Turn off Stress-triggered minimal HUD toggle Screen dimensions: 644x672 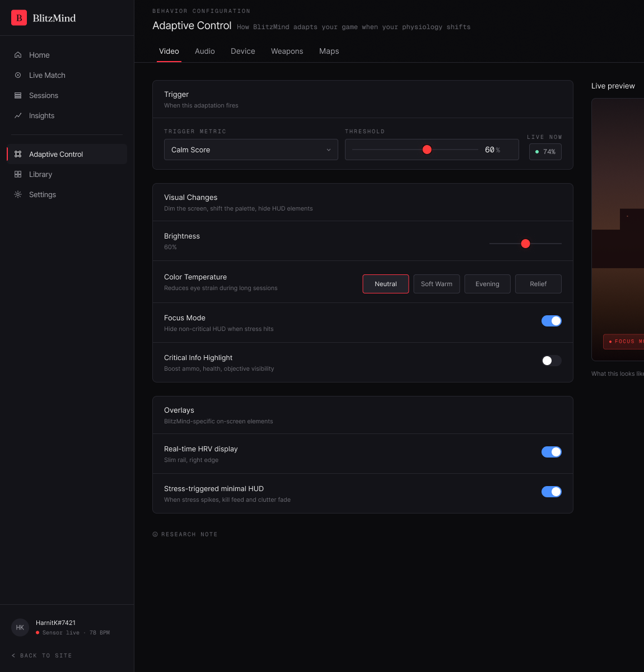pos(552,492)
